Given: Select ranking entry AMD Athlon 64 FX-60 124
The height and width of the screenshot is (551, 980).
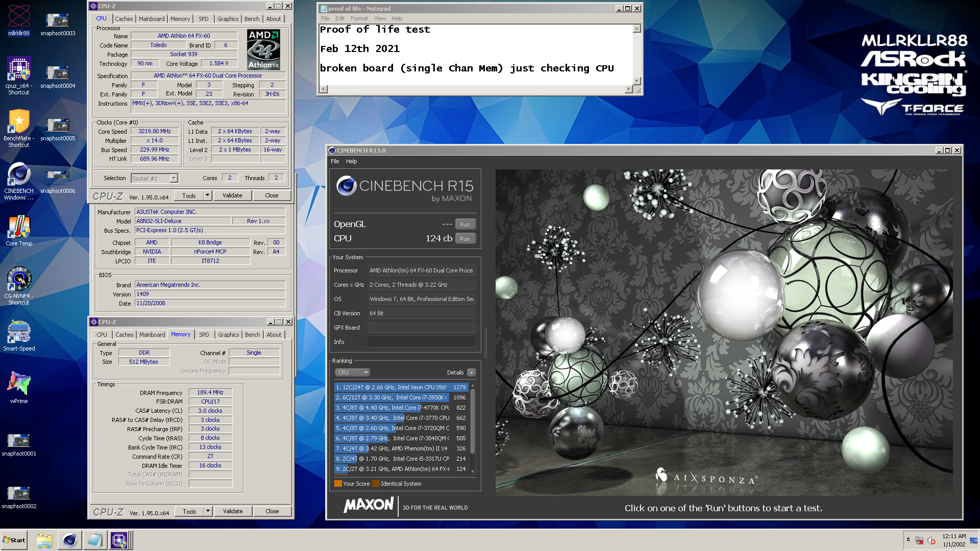Looking at the screenshot, I should [x=401, y=469].
